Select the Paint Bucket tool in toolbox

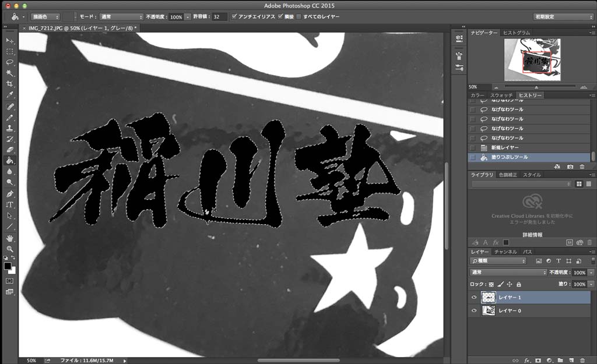pos(9,161)
